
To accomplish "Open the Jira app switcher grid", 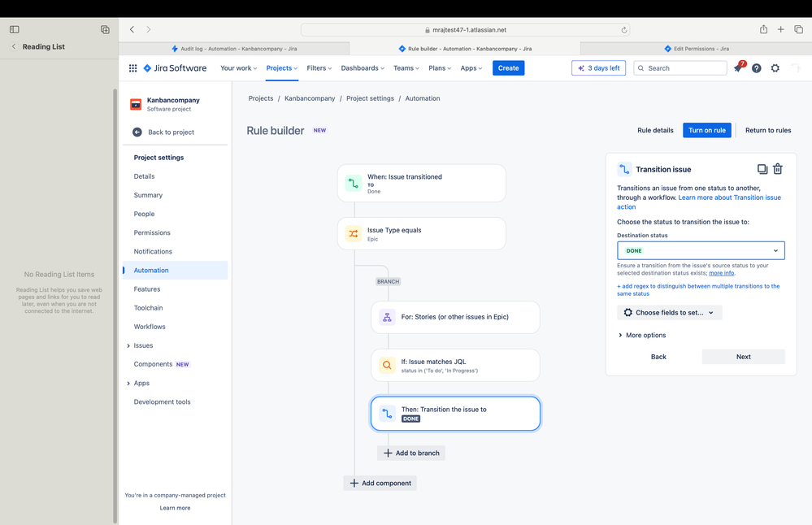I will click(x=132, y=67).
